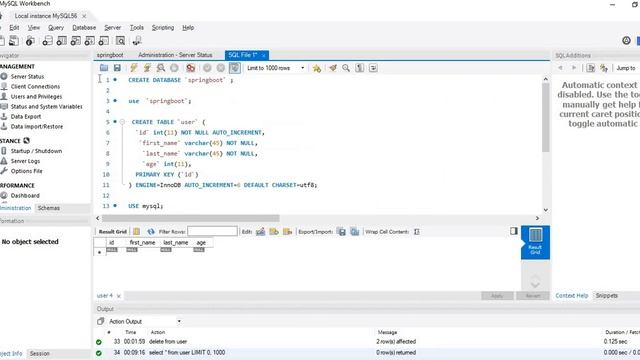The width and height of the screenshot is (640, 360).
Task: Run Explain plan for current statement
Action: [161, 68]
